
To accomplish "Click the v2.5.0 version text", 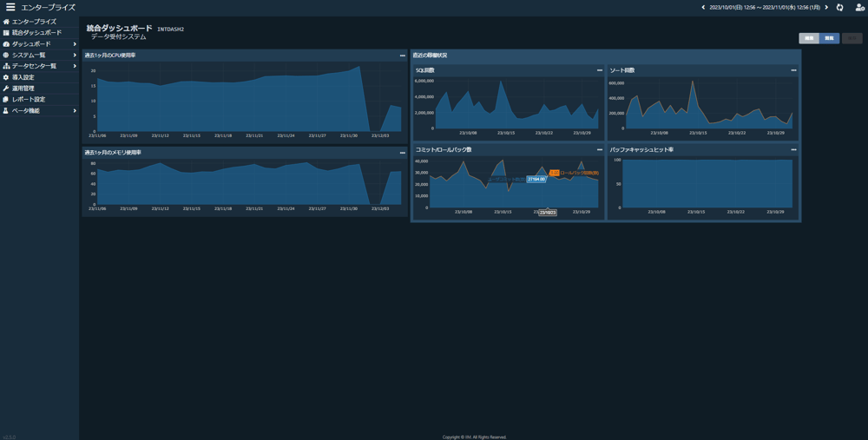I will [9, 437].
